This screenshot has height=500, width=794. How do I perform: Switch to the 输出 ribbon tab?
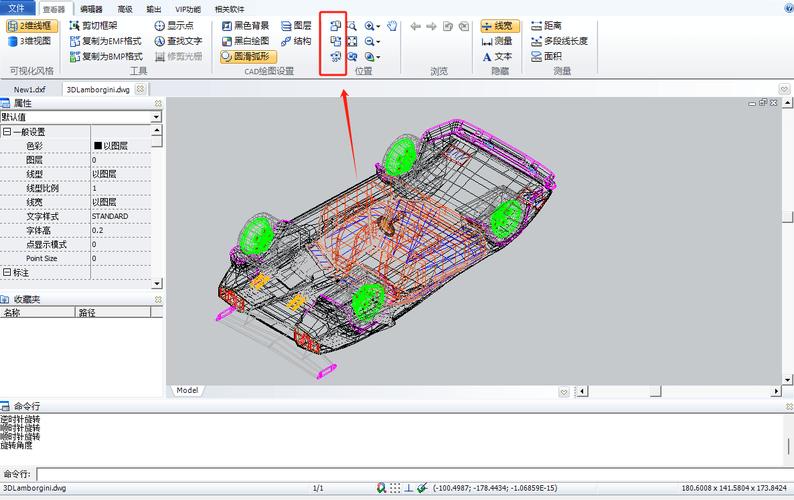(x=153, y=9)
